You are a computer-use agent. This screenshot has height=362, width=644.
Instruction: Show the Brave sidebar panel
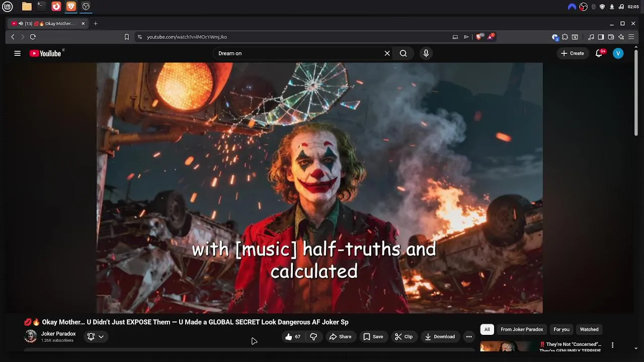601,37
